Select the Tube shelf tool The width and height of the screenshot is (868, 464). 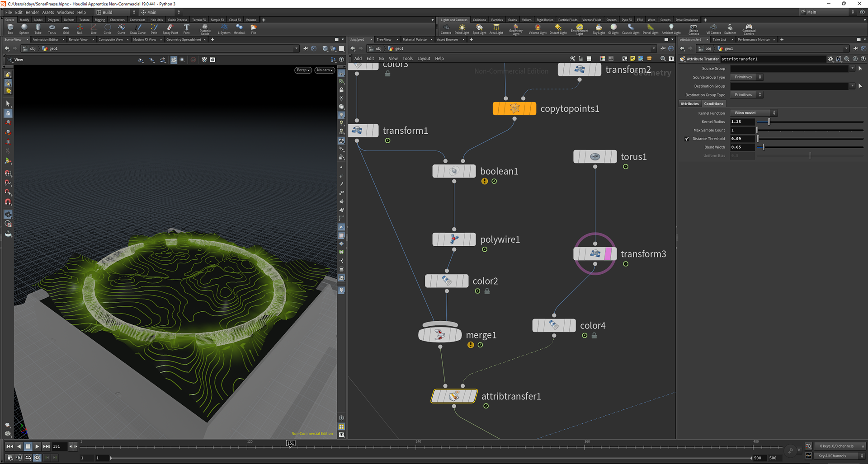38,29
